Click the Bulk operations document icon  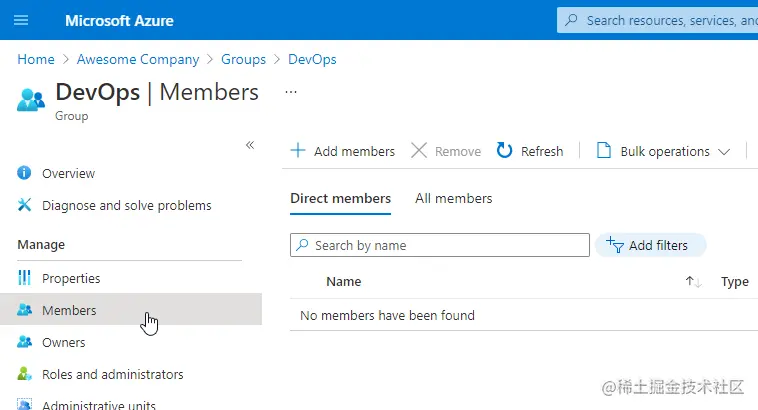[x=604, y=150]
